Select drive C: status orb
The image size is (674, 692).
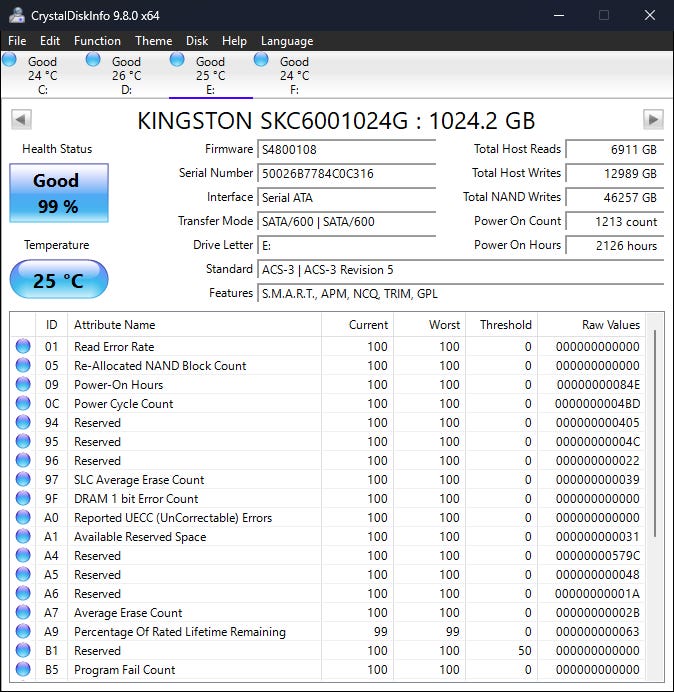(x=10, y=60)
